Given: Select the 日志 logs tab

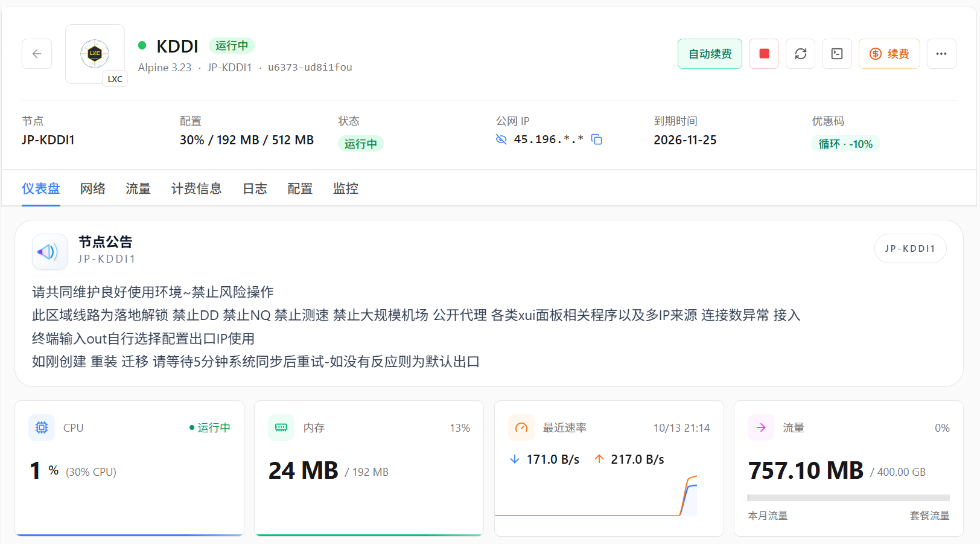Looking at the screenshot, I should tap(255, 188).
